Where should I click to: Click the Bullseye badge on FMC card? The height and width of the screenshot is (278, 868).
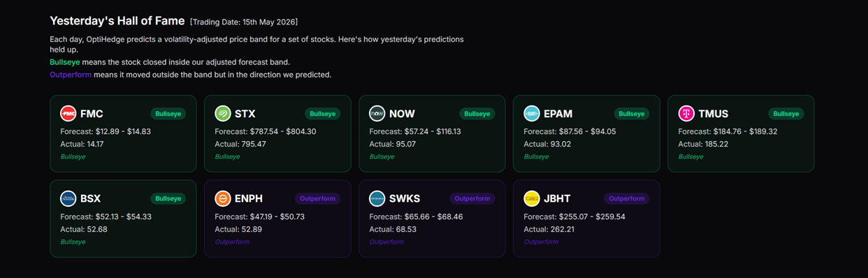tap(168, 113)
